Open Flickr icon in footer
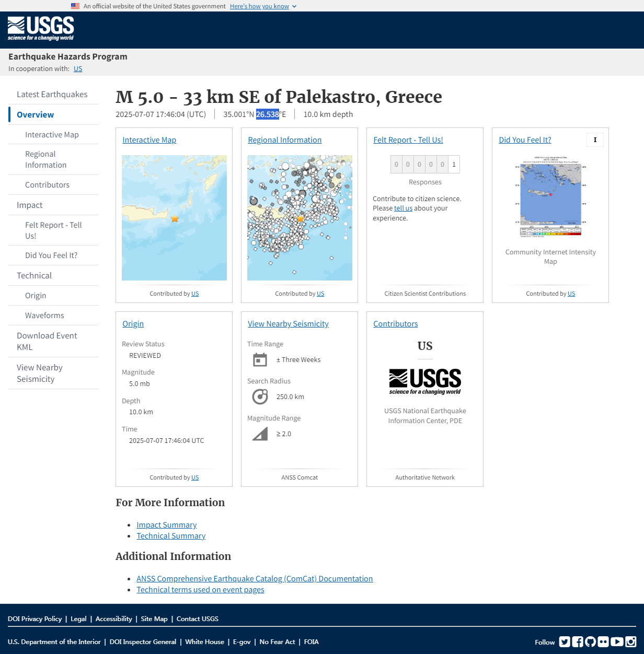The width and height of the screenshot is (644, 654). tap(603, 642)
